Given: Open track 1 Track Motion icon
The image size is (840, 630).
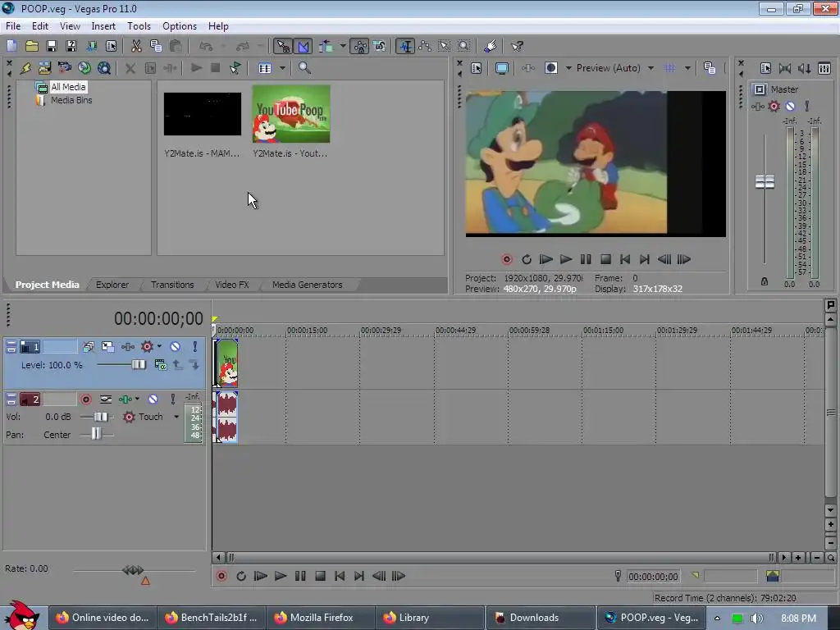Looking at the screenshot, I should tap(107, 347).
